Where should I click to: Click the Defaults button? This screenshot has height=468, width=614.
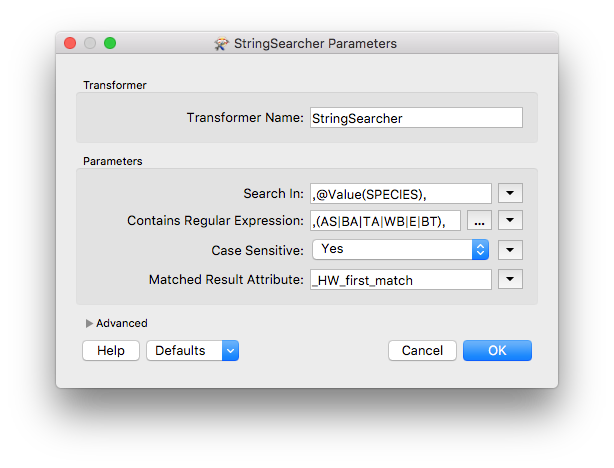(x=184, y=351)
